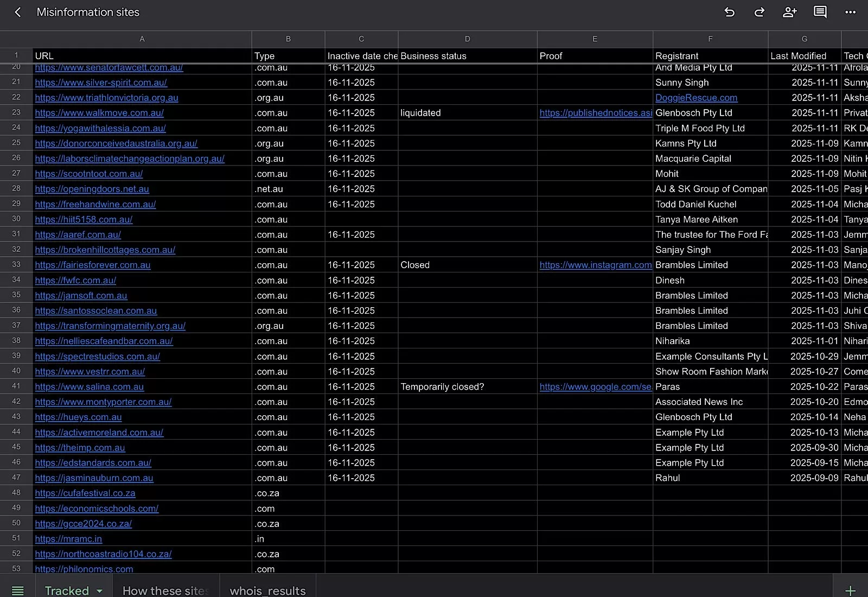
Task: Select row 30 by its row number
Action: click(16, 219)
